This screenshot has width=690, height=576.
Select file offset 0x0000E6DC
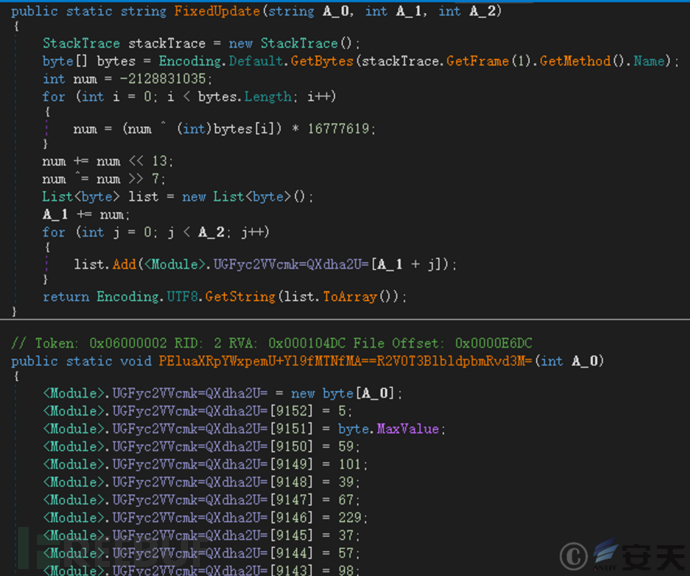pyautogui.click(x=493, y=343)
